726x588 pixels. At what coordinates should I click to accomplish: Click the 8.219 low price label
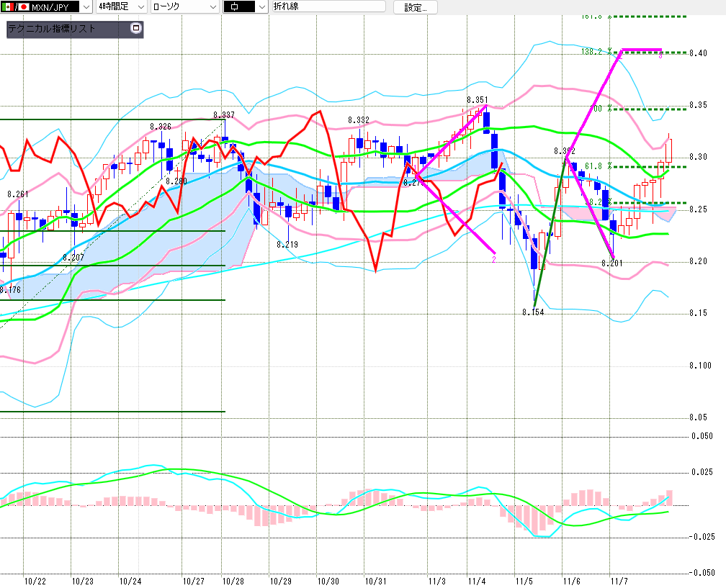click(x=287, y=245)
